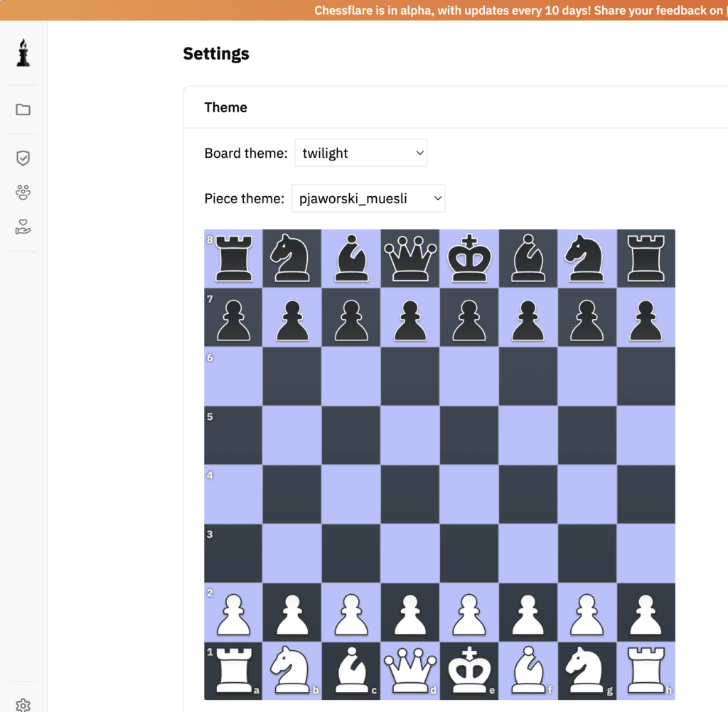
Task: Select the black king on e8
Action: tap(469, 259)
